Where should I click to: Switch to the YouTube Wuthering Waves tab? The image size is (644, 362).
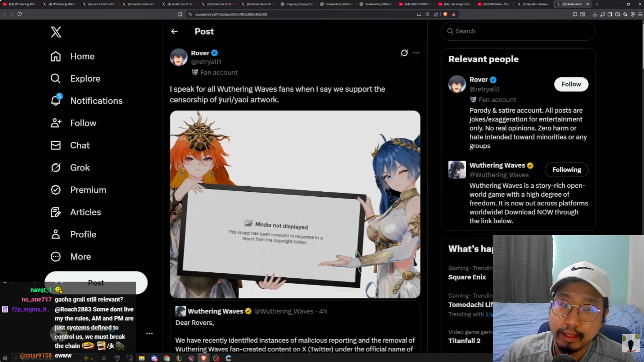(19, 4)
